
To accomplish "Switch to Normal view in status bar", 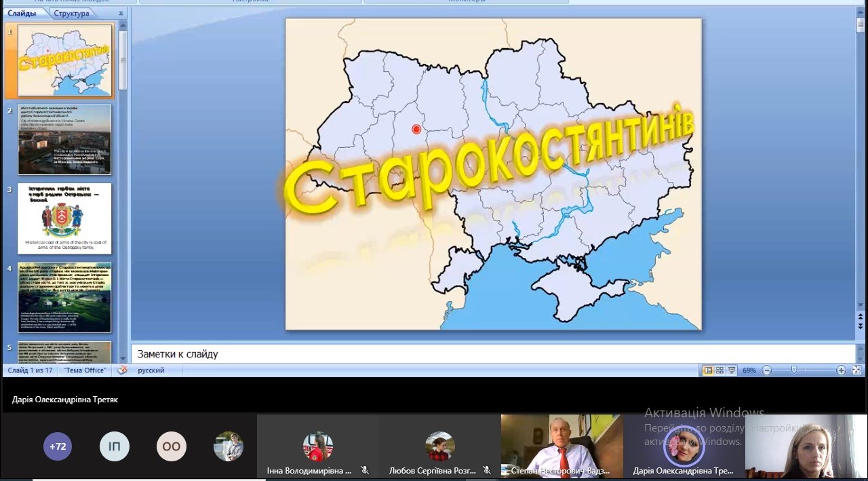I will [x=708, y=370].
